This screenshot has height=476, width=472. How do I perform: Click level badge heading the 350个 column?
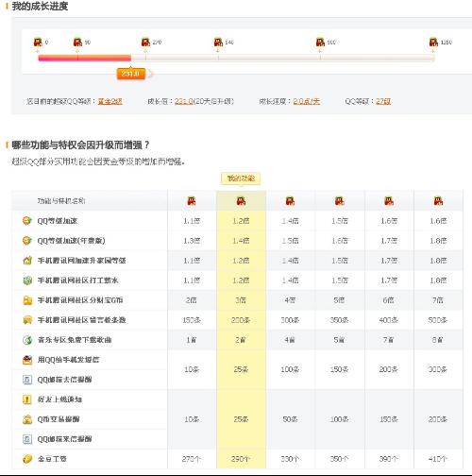point(340,200)
